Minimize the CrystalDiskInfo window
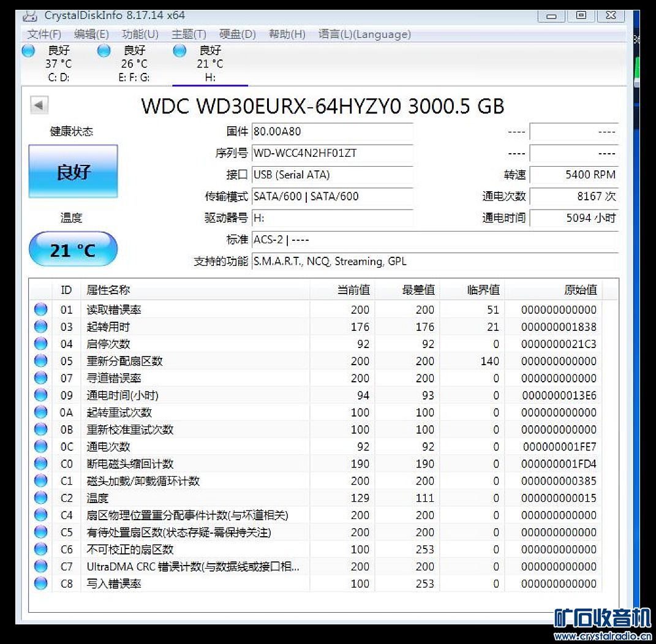The image size is (656, 644). [551, 16]
